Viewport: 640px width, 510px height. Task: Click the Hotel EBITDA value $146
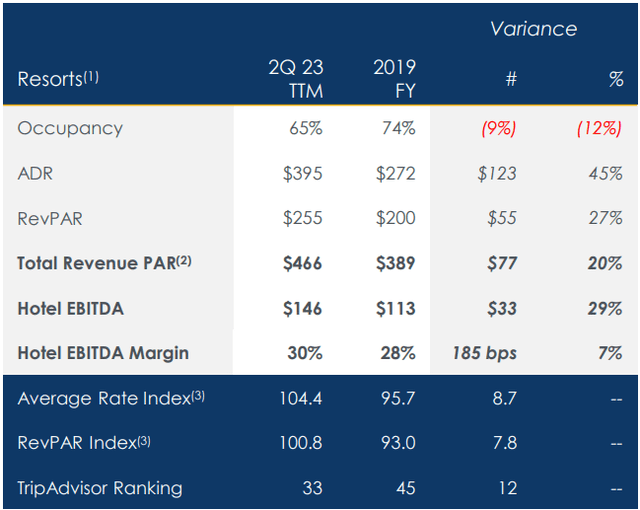coord(303,308)
